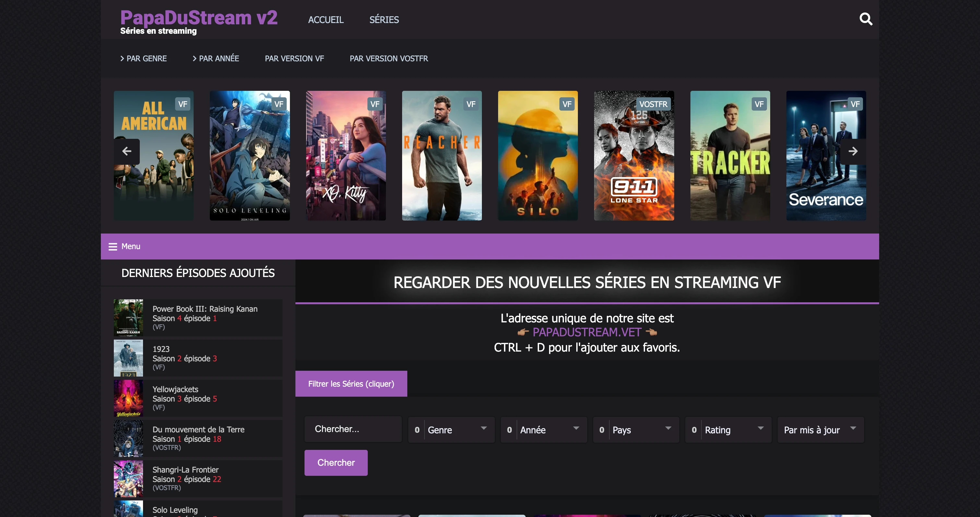The image size is (980, 517).
Task: Click the Du mouvement de la Terre thumbnail
Action: click(x=129, y=438)
